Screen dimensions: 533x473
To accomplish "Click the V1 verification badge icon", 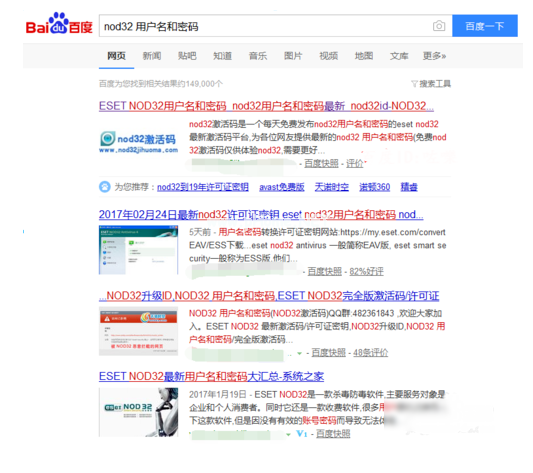I will point(302,434).
